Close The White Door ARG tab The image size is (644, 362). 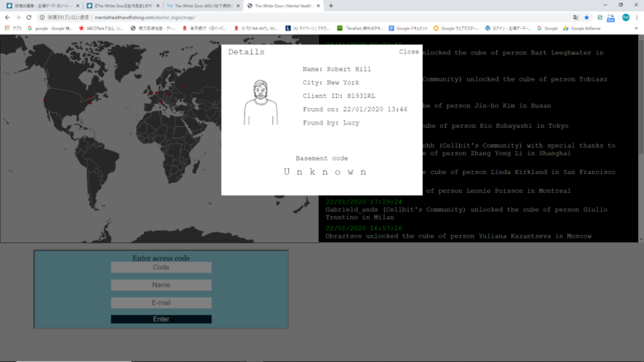point(238,6)
